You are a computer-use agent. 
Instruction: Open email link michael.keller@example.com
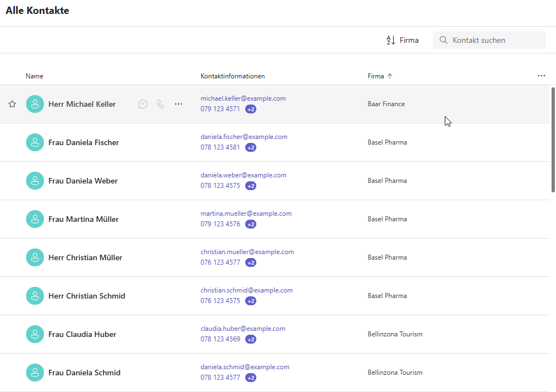[x=243, y=98]
